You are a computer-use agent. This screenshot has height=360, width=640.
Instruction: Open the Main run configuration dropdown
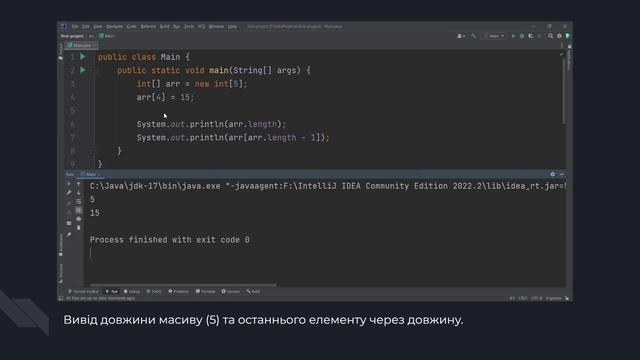[495, 36]
